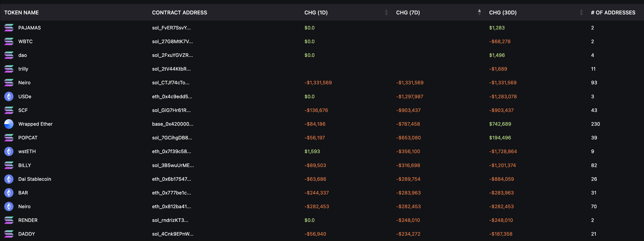
Task: Click the Solana icon next to dao
Action: [x=9, y=55]
